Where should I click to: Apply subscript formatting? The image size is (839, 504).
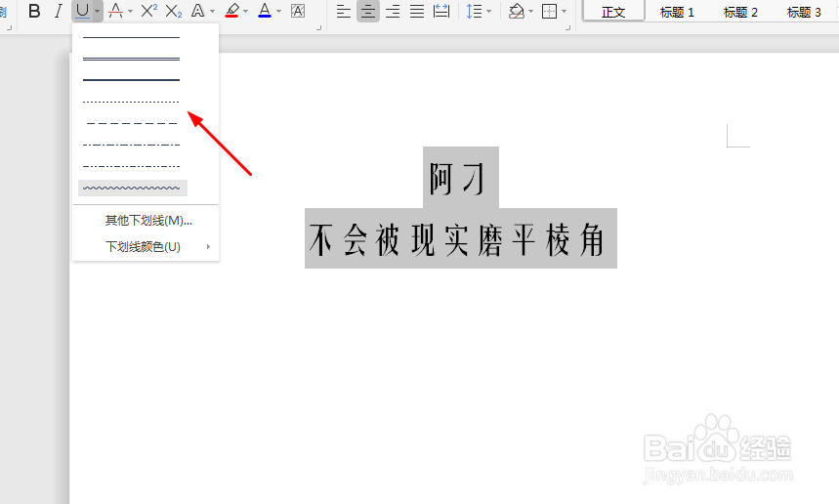pos(173,11)
